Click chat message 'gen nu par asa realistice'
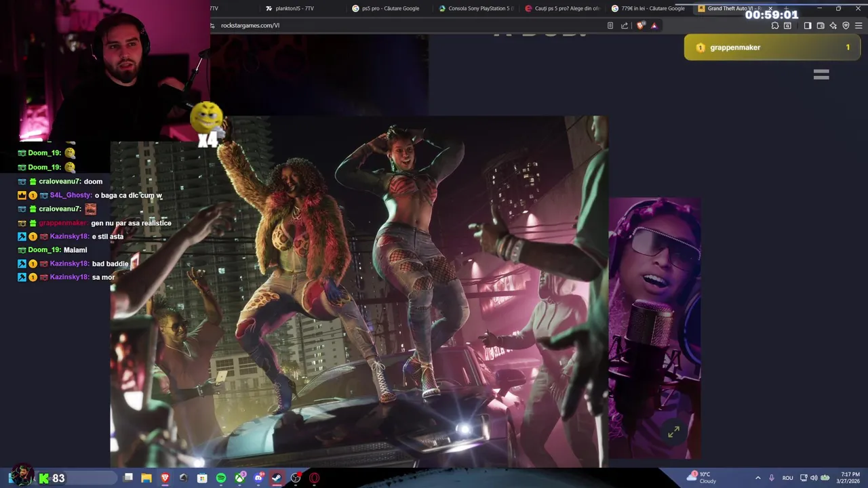Screen dimensions: 868x488 [x=131, y=223]
